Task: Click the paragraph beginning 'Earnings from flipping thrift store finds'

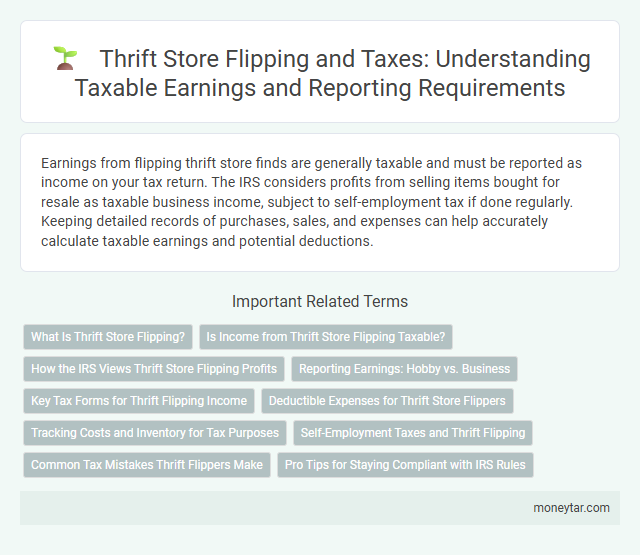Action: (311, 202)
